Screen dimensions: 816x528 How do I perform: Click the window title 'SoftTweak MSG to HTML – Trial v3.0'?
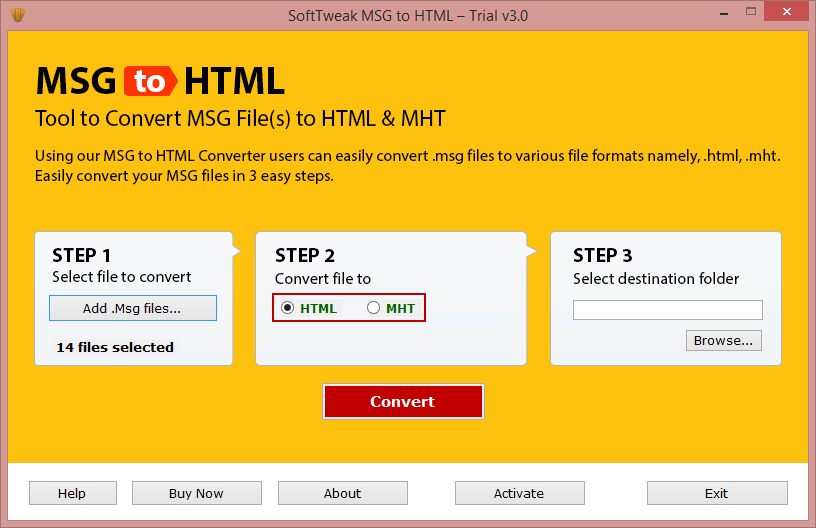tap(408, 16)
